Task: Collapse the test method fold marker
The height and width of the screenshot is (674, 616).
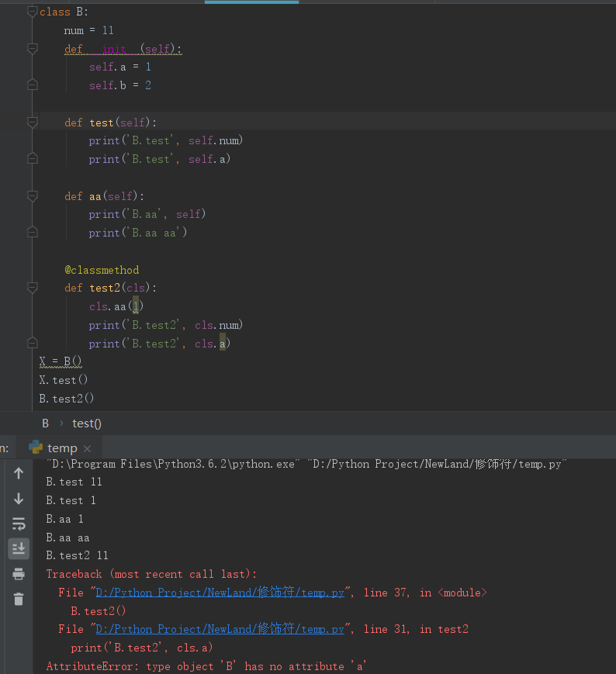Action: [x=33, y=123]
